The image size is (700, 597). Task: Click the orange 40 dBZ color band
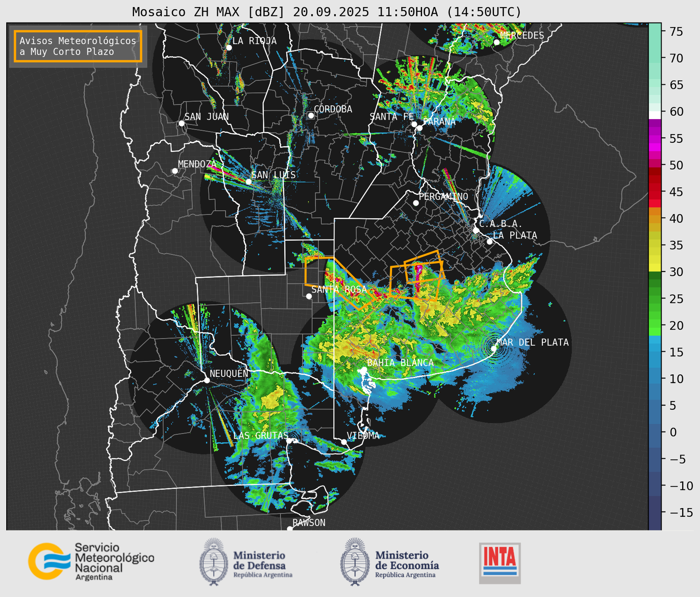(x=655, y=218)
